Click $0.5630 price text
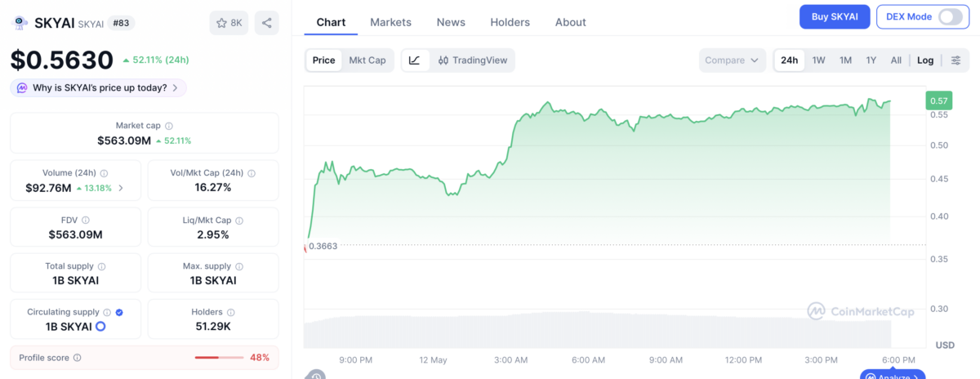The height and width of the screenshot is (379, 980). pos(61,60)
